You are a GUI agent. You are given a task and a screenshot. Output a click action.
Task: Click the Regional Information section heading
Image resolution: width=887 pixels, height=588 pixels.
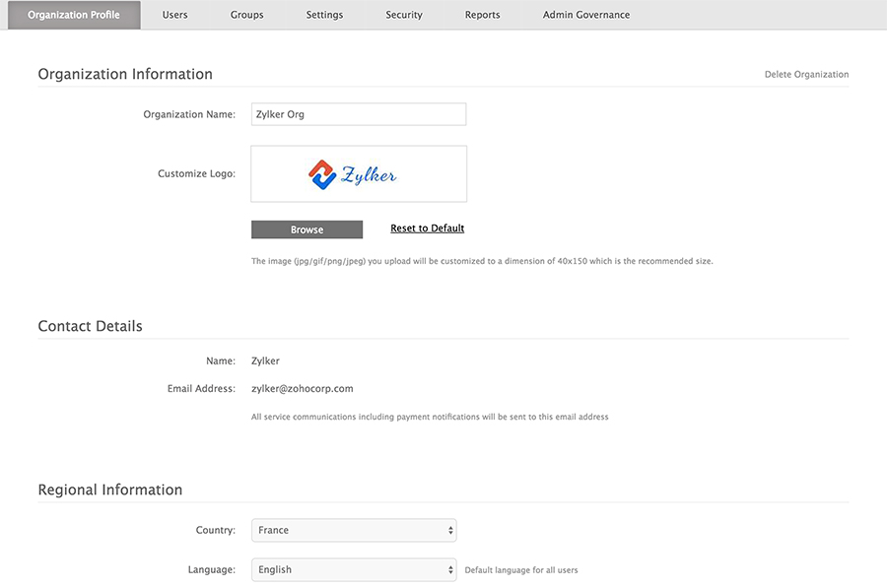tap(109, 490)
